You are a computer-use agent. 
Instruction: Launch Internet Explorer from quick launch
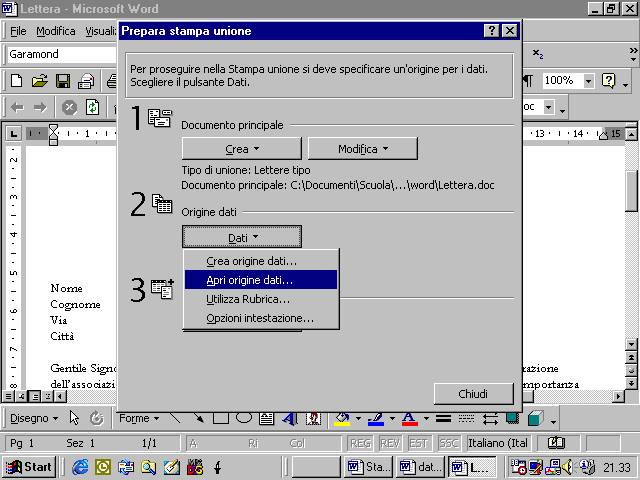(x=80, y=467)
